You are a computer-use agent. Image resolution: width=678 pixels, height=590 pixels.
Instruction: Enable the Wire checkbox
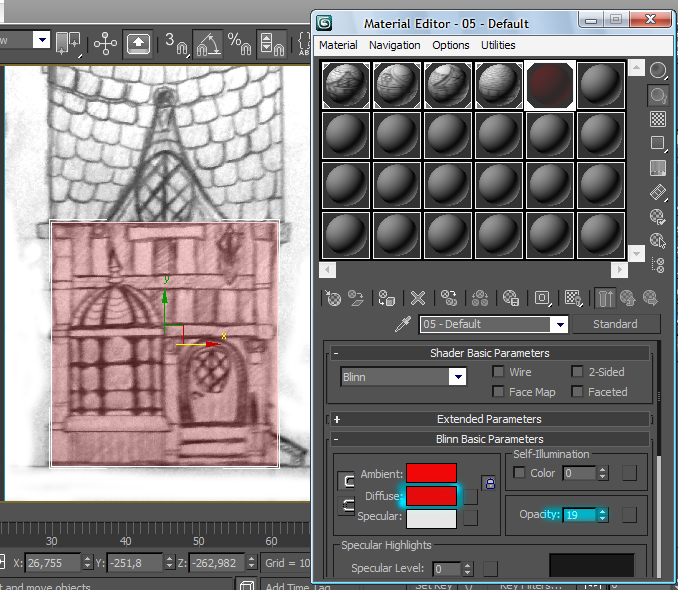pos(499,372)
